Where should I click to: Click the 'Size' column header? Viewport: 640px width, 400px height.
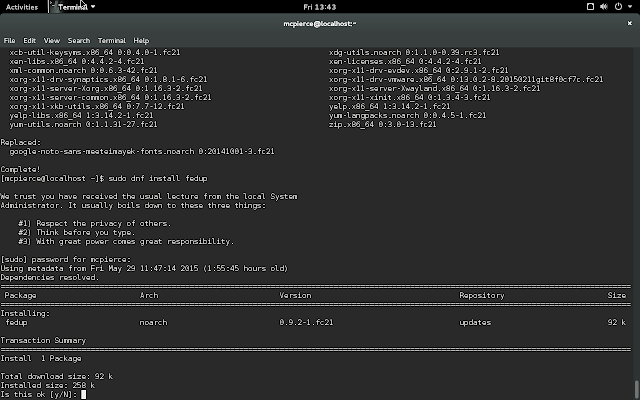point(616,295)
